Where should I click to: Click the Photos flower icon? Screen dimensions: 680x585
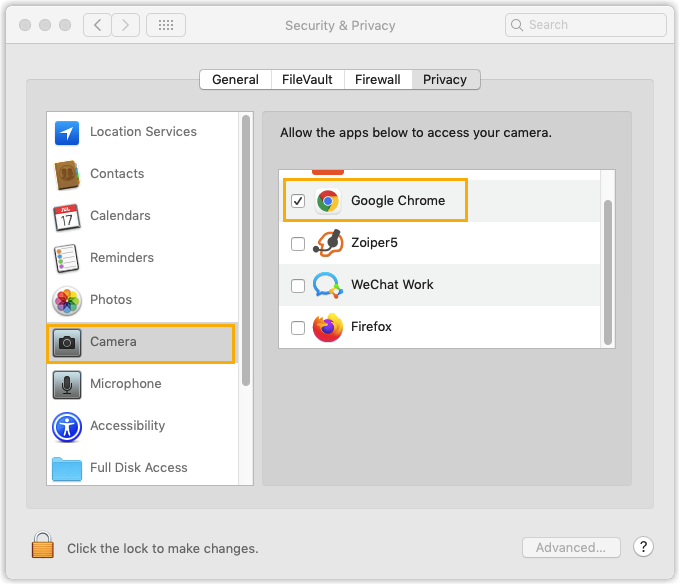(67, 301)
